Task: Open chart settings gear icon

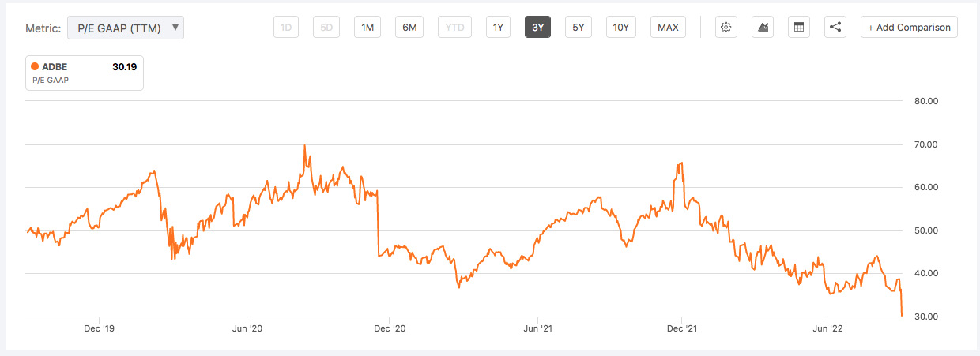Action: (x=726, y=28)
